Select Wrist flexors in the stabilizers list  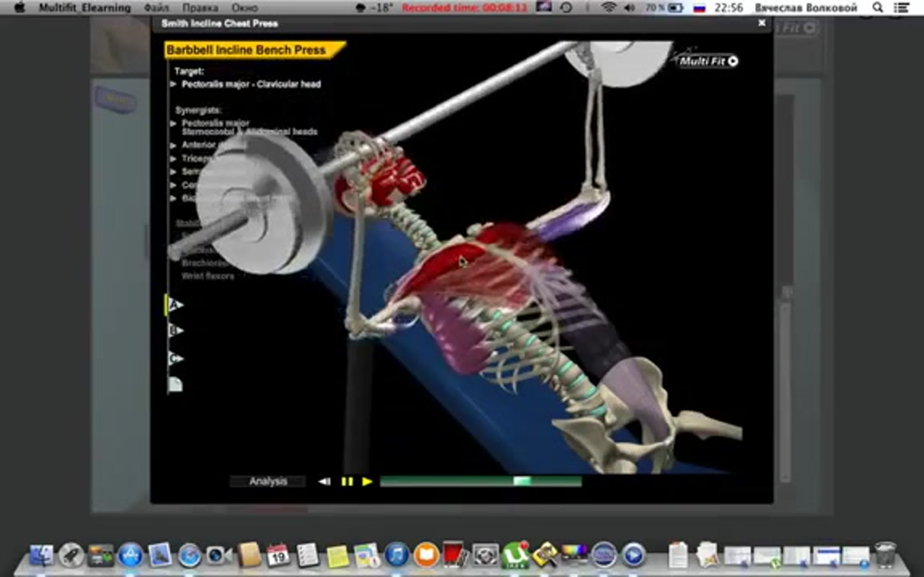pos(207,276)
